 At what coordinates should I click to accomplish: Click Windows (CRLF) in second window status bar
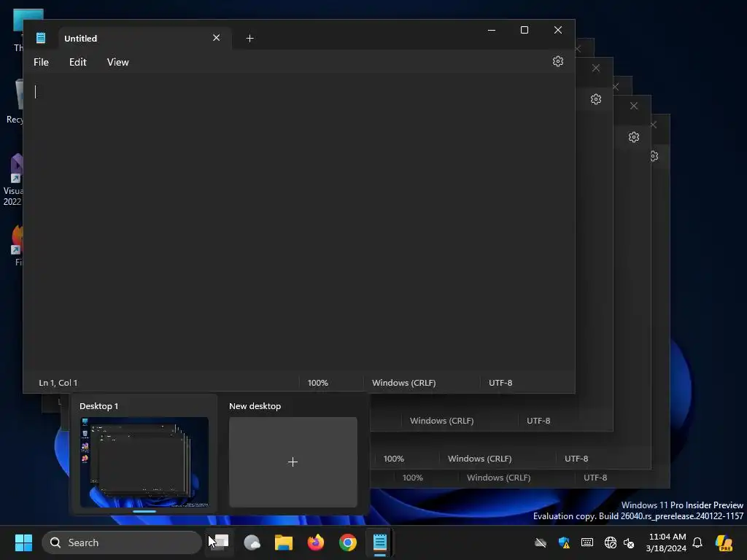[441, 421]
